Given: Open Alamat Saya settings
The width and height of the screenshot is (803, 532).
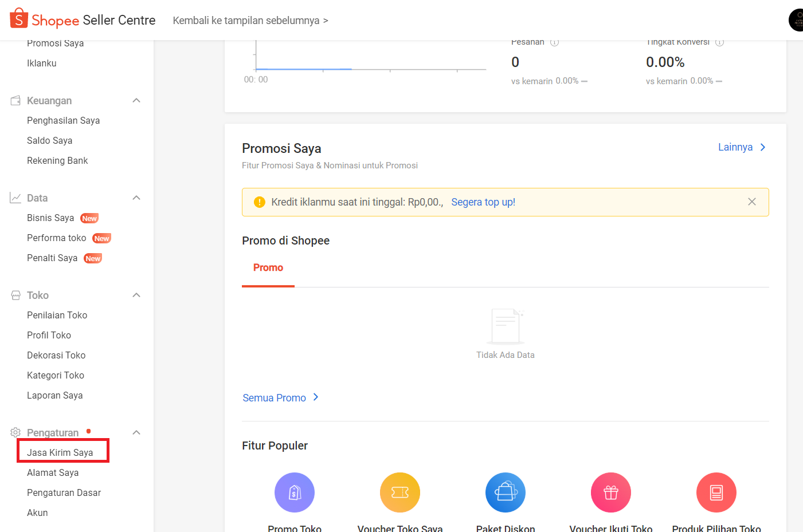Looking at the screenshot, I should (53, 472).
